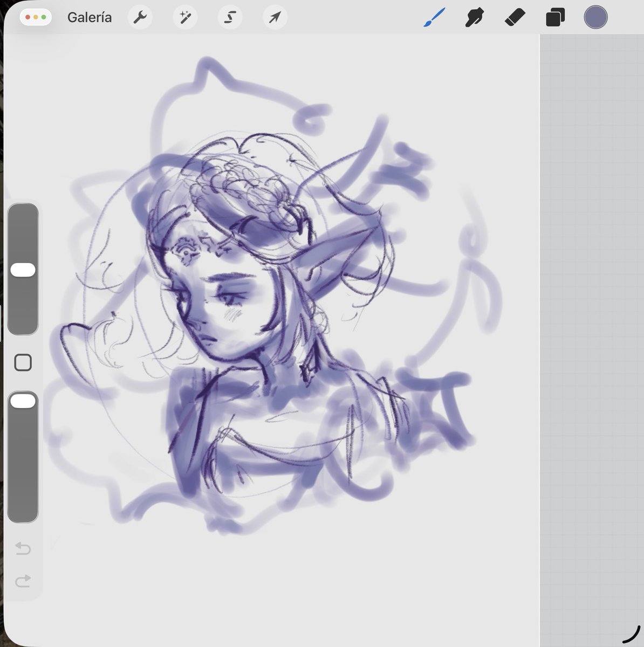
Task: Click the window controls pill
Action: pos(36,17)
